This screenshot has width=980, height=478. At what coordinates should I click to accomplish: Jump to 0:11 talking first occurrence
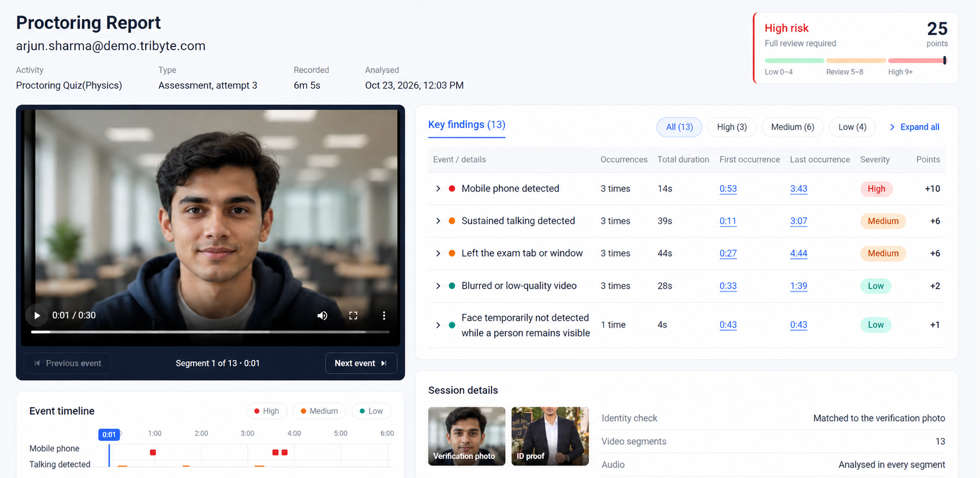[x=728, y=221]
